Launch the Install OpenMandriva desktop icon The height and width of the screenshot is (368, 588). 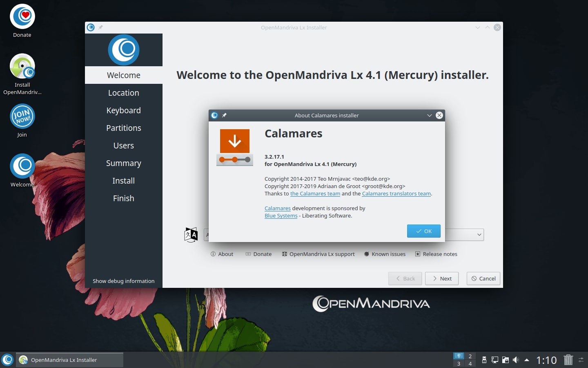tap(22, 67)
